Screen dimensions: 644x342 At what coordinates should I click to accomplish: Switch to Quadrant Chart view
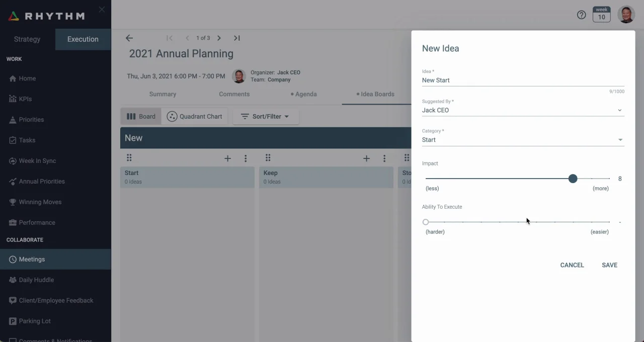point(195,116)
